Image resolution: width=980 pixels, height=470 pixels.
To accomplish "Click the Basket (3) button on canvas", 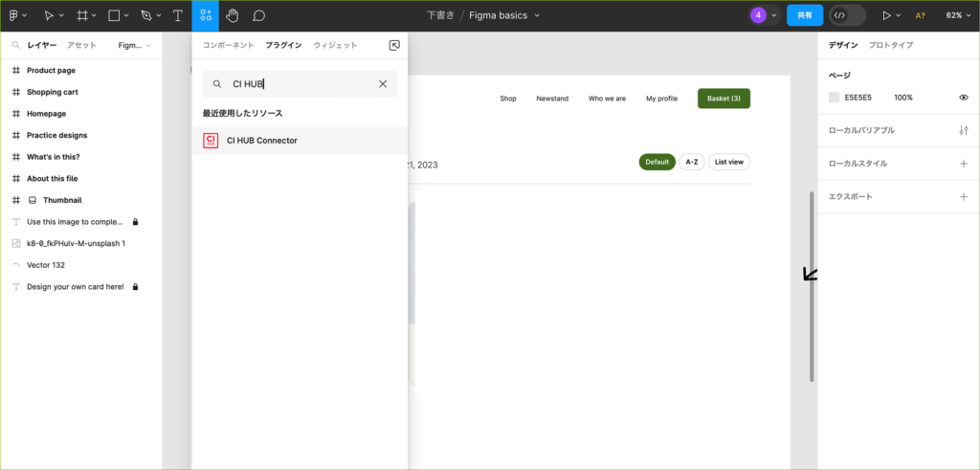I will pos(724,99).
